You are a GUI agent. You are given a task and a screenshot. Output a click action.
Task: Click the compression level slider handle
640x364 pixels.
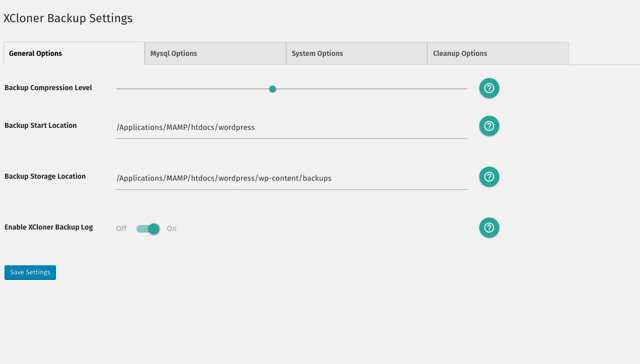point(273,89)
